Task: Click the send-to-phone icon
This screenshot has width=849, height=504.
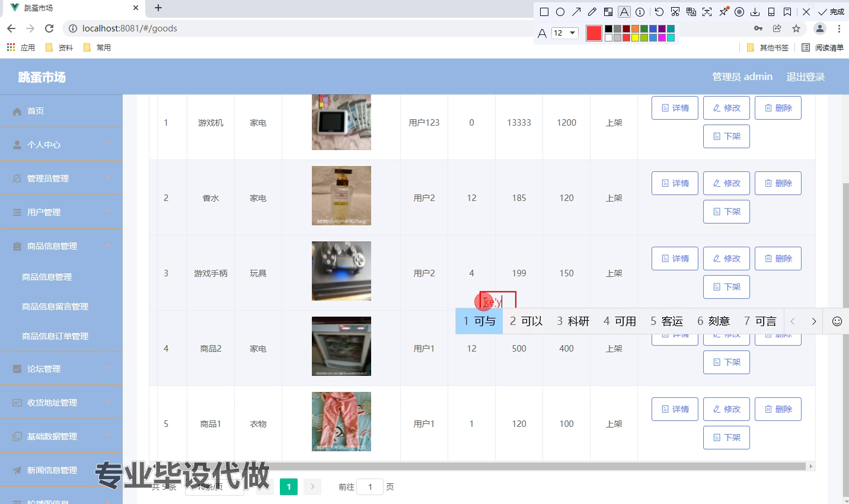Action: tap(771, 12)
